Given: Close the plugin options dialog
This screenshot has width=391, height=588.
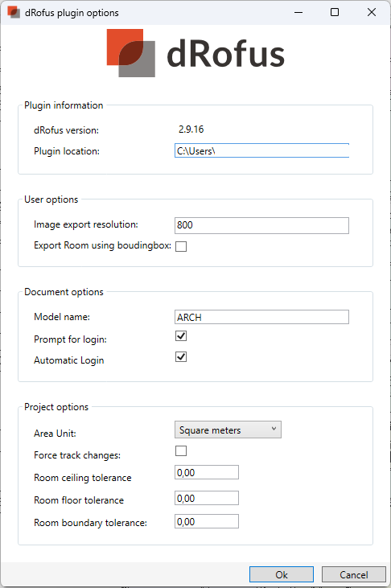Looking at the screenshot, I should point(372,12).
